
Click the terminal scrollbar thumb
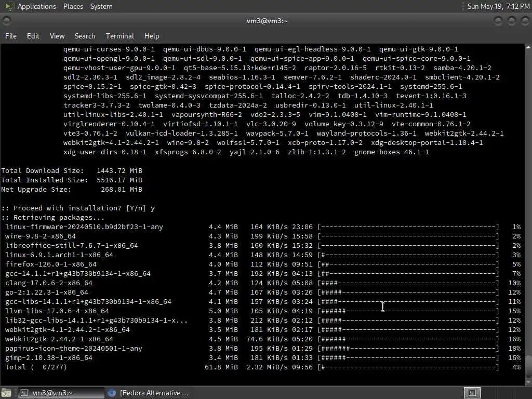point(528,365)
